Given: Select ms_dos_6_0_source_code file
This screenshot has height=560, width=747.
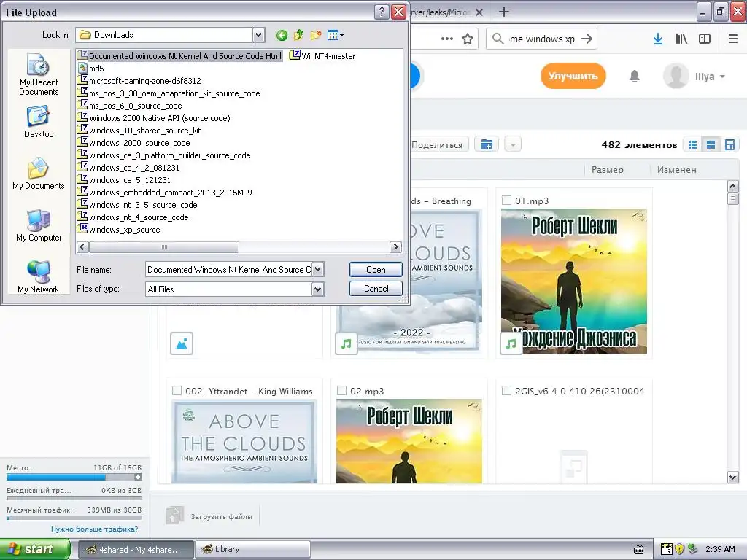Looking at the screenshot, I should 131,106.
